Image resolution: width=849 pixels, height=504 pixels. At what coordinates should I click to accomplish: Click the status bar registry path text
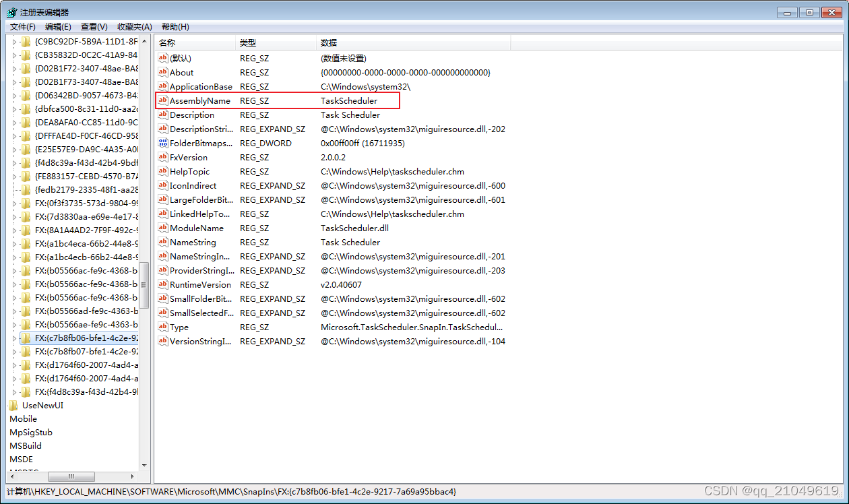(231, 492)
